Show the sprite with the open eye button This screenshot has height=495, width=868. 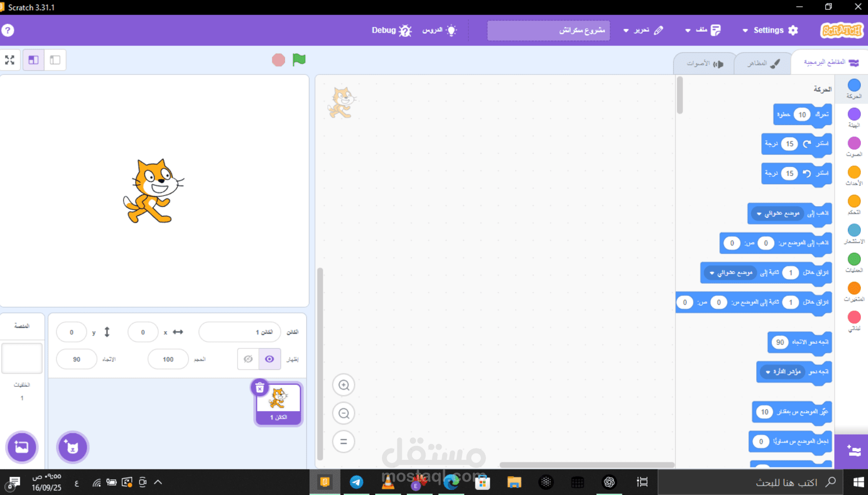click(x=270, y=359)
